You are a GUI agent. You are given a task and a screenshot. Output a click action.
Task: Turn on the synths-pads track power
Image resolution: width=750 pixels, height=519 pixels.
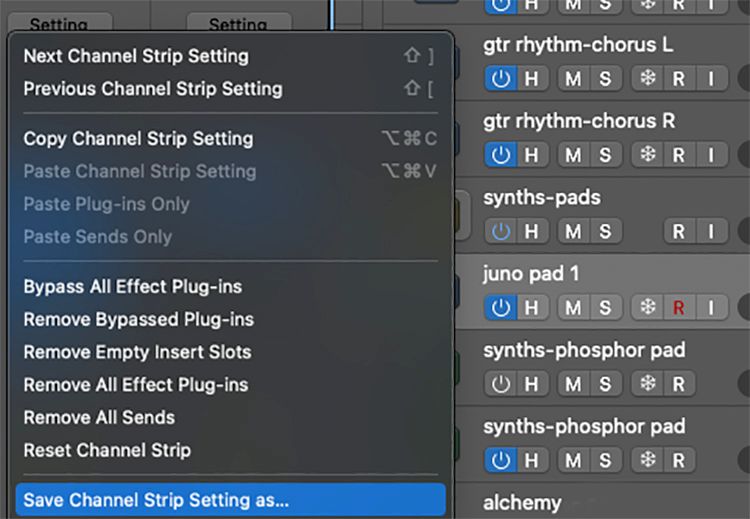tap(500, 231)
